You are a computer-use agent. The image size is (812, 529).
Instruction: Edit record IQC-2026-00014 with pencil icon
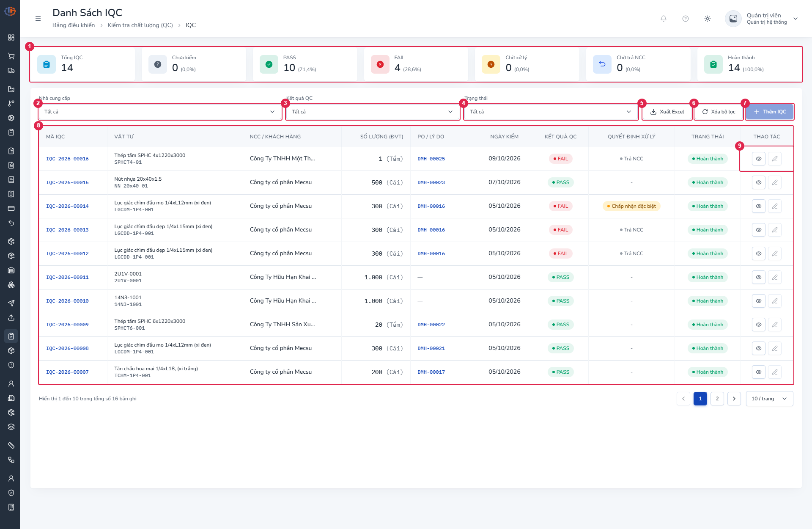click(x=775, y=206)
